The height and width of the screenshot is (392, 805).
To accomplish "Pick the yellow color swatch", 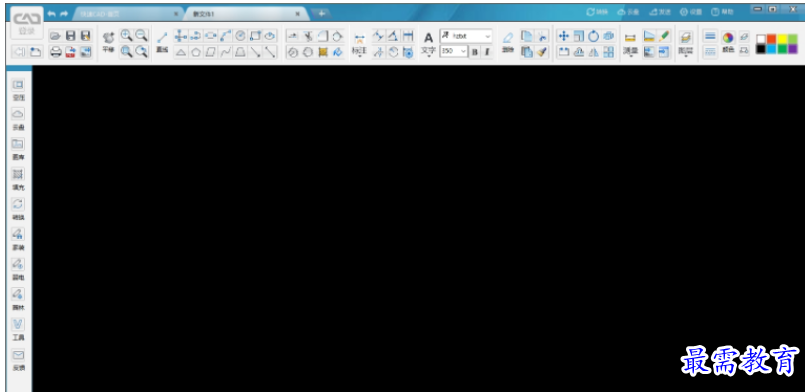I will pyautogui.click(x=782, y=38).
